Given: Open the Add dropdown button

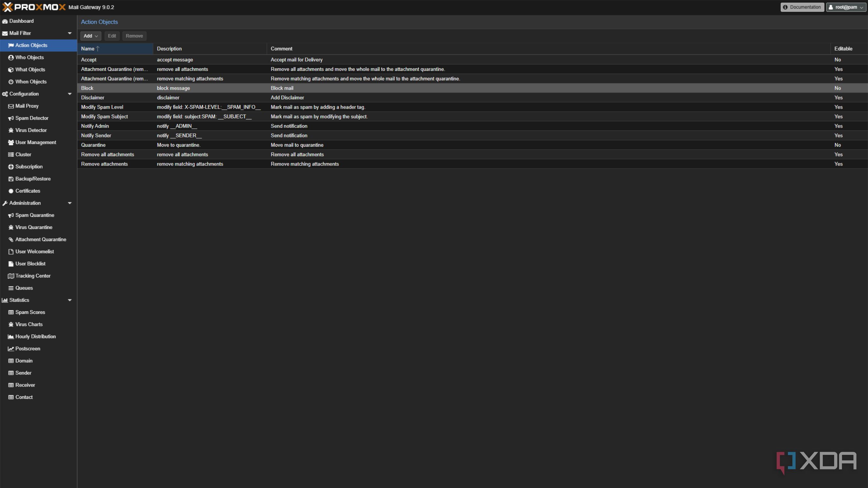Looking at the screenshot, I should [x=91, y=36].
